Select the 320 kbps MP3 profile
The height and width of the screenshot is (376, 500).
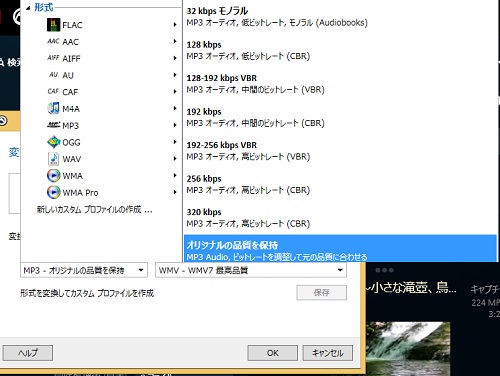[340, 218]
